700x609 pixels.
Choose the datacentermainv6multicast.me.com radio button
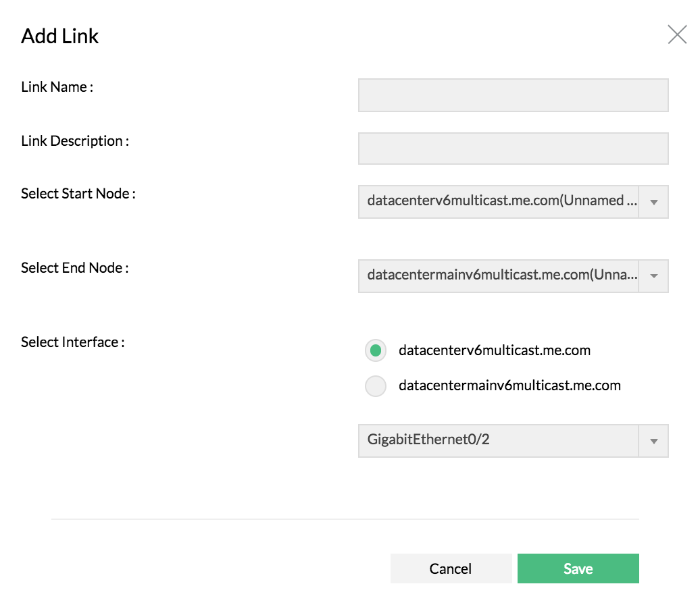(376, 386)
